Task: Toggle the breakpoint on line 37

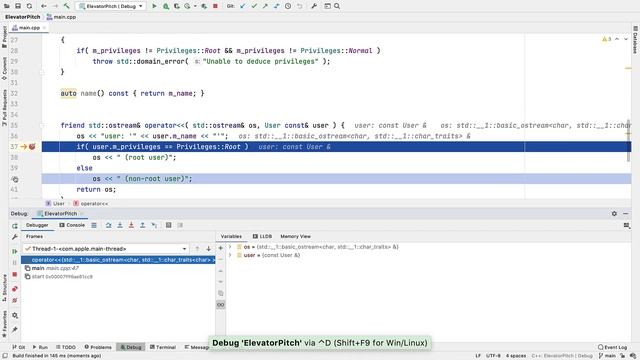Action: [32, 147]
